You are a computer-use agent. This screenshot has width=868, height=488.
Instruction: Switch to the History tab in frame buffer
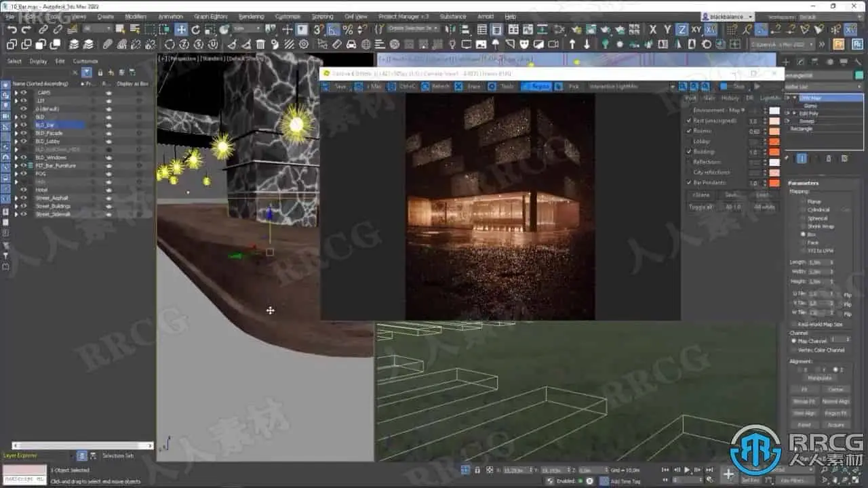pos(730,98)
